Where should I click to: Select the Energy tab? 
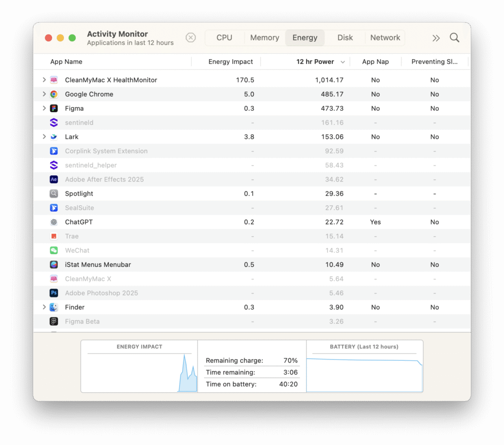click(x=305, y=37)
